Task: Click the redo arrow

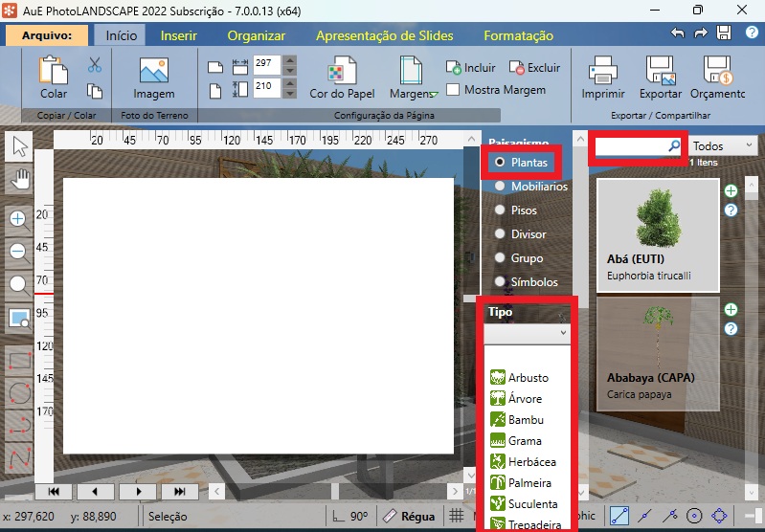Action: [701, 33]
